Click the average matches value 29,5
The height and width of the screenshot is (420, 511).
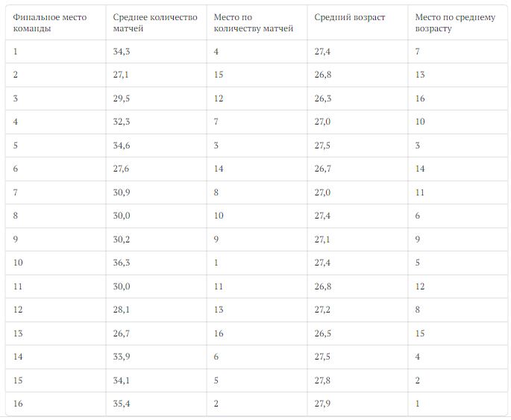pyautogui.click(x=122, y=98)
